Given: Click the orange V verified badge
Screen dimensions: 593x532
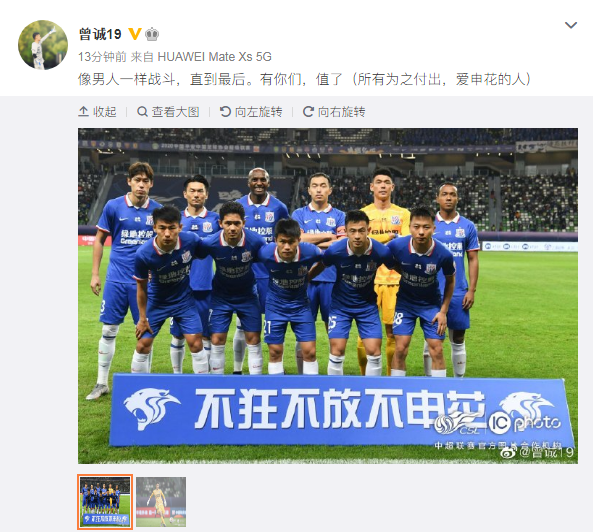Looking at the screenshot, I should click(x=135, y=34).
